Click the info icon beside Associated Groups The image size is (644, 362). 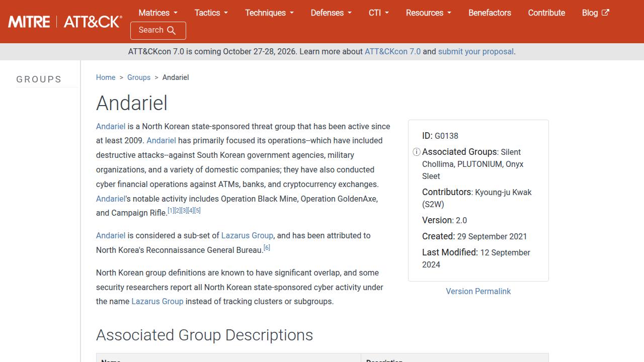417,152
